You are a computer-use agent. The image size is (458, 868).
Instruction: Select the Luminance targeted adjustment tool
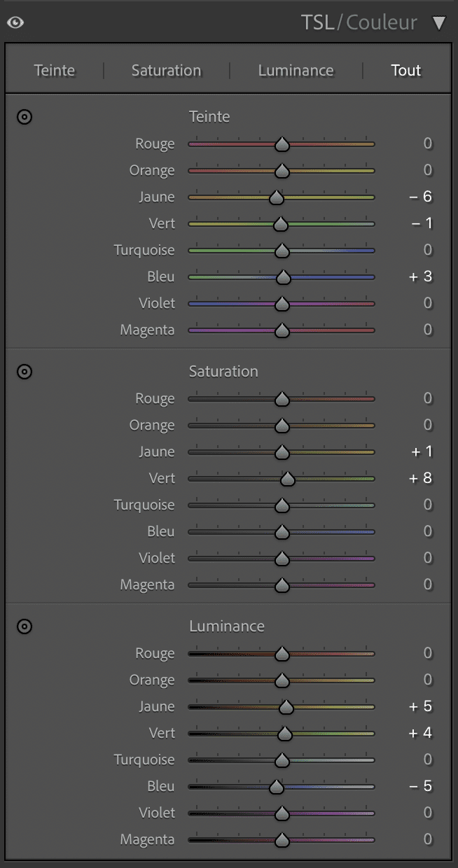click(x=25, y=626)
